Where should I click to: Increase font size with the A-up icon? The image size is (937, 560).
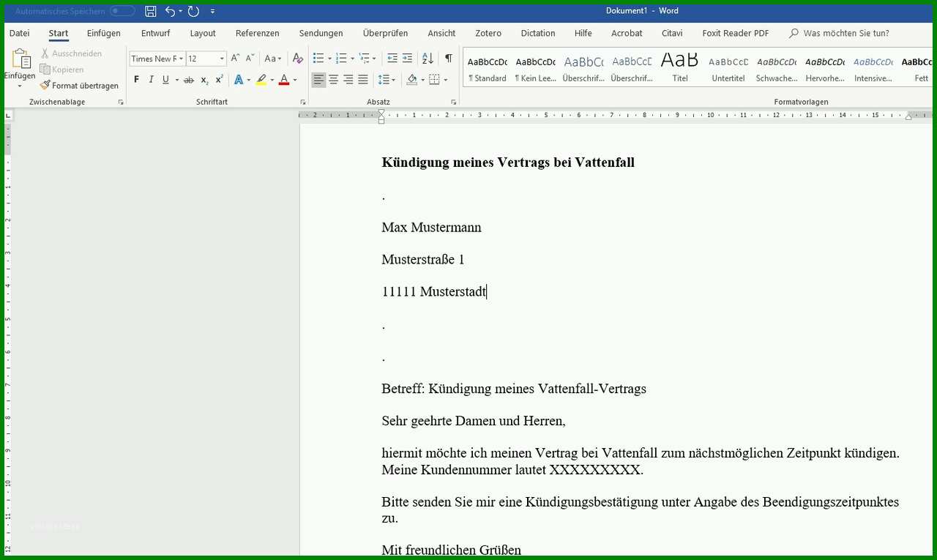tap(235, 59)
